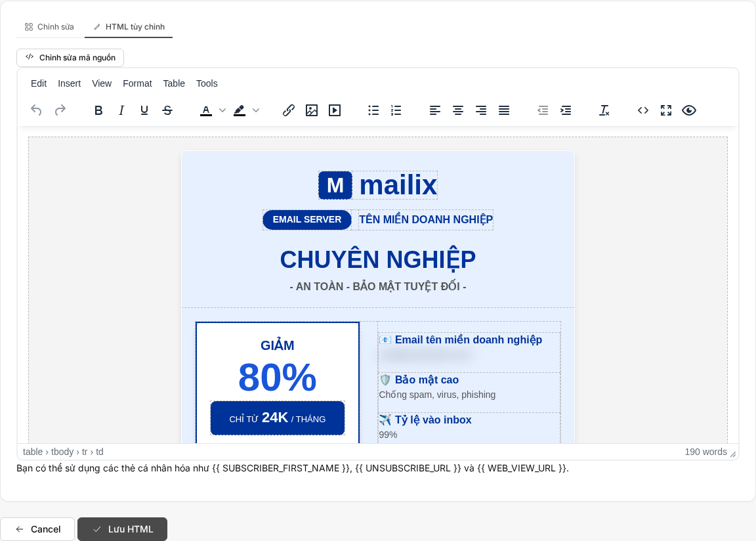
Task: Open the Edit menu
Action: 39,83
